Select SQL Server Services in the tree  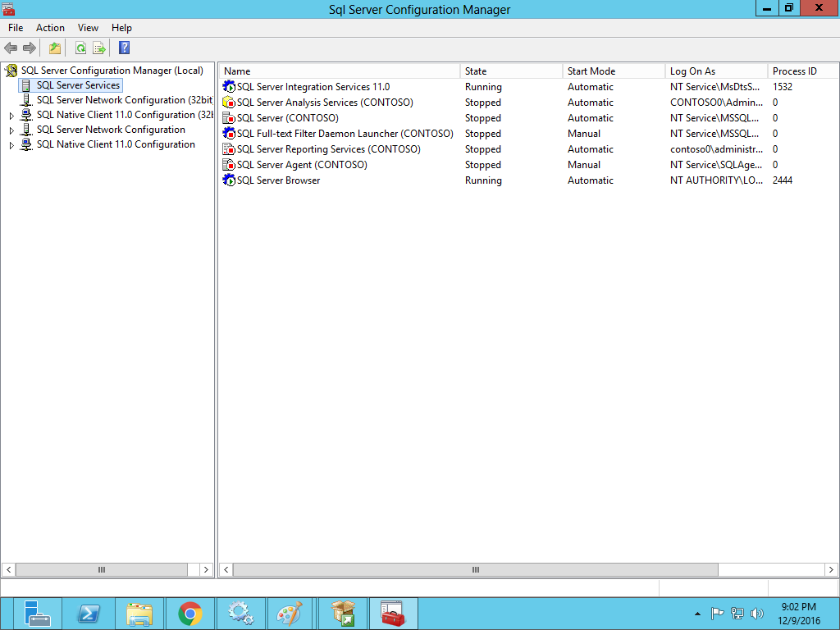point(78,85)
